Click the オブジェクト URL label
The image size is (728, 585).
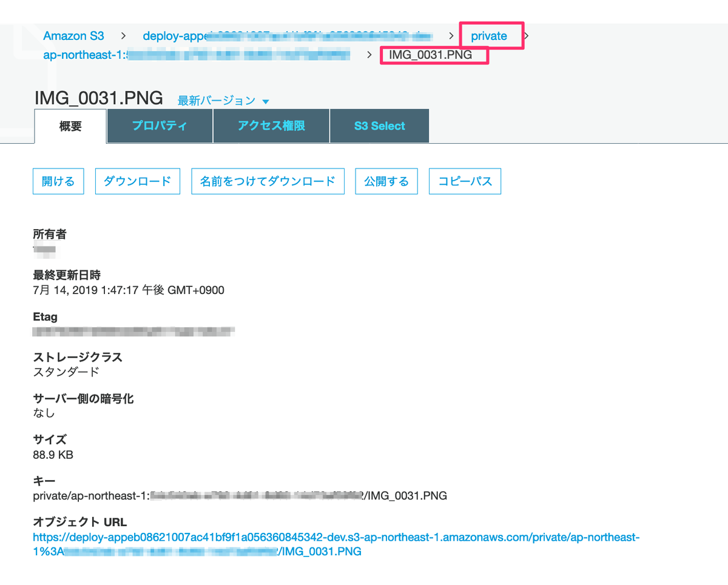(x=79, y=522)
